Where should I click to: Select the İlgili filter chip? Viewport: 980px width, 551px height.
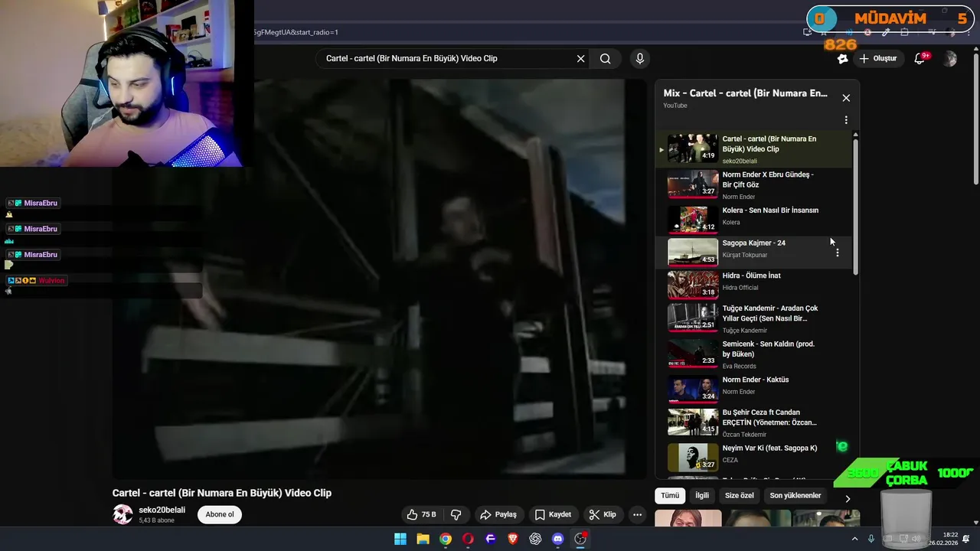click(x=701, y=496)
